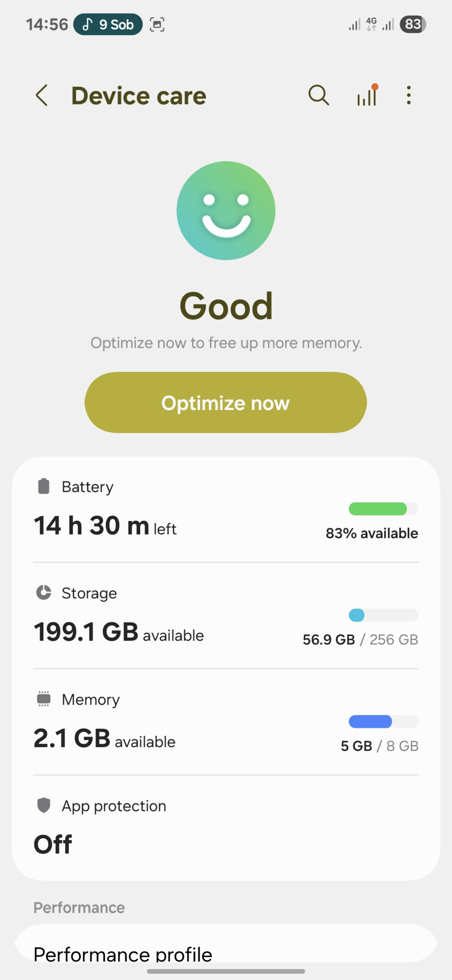Open the Battery 14 h 30 m left row
The height and width of the screenshot is (980, 452).
226,509
